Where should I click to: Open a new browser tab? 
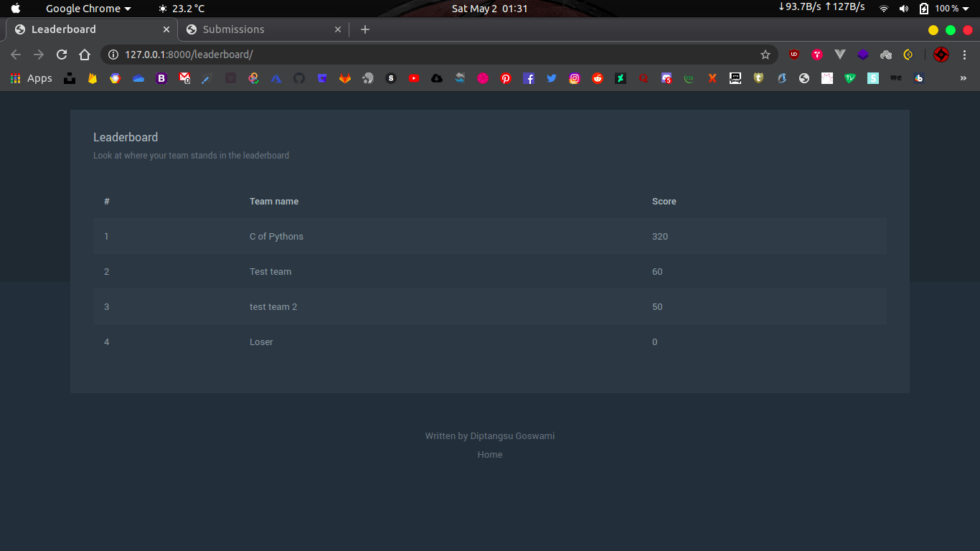pos(365,29)
